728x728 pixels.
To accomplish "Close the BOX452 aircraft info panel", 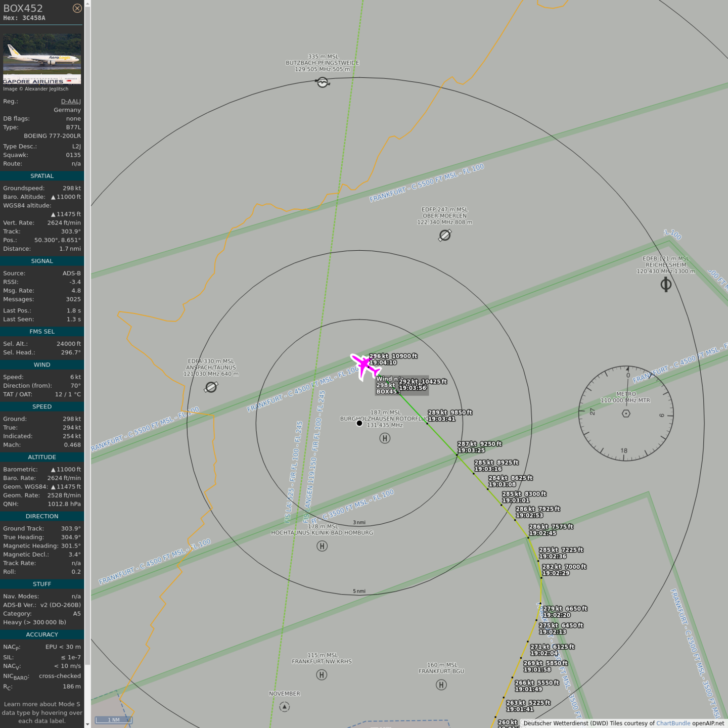I will [77, 8].
